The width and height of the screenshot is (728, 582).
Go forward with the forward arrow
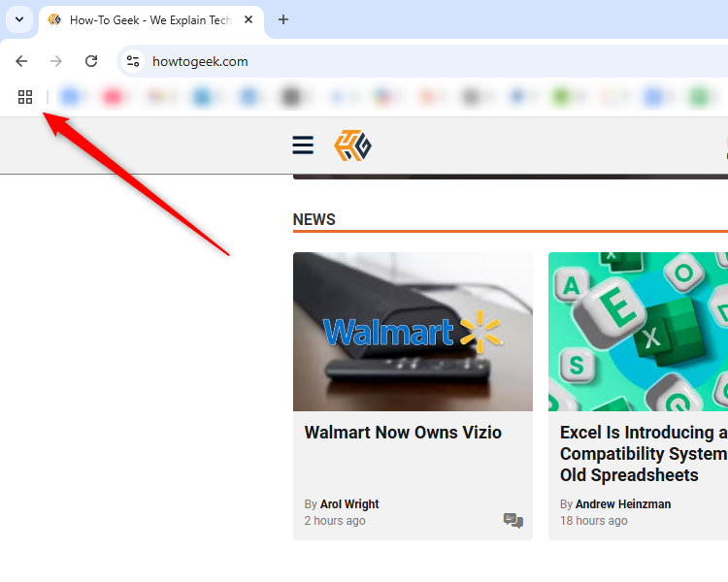56,61
